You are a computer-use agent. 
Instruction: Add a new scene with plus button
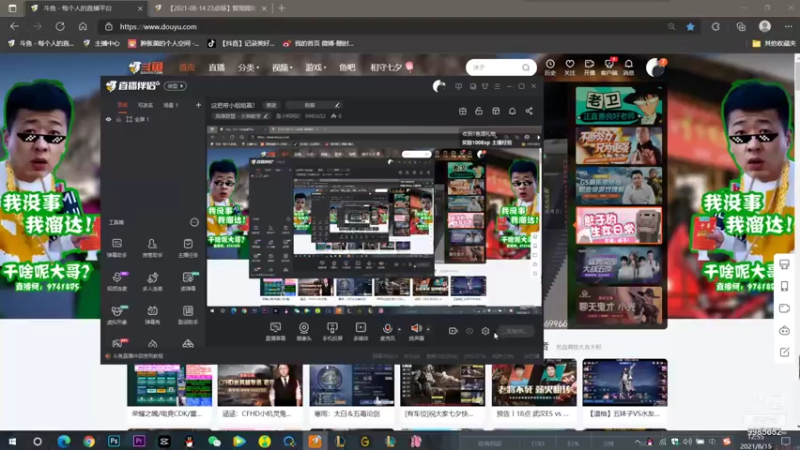pos(198,105)
